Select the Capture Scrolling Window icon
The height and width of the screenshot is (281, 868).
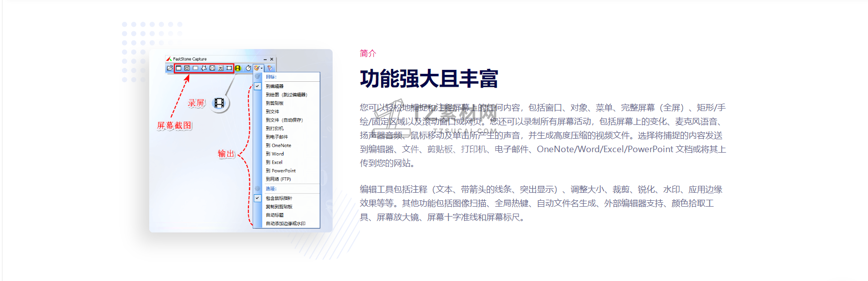click(x=221, y=68)
